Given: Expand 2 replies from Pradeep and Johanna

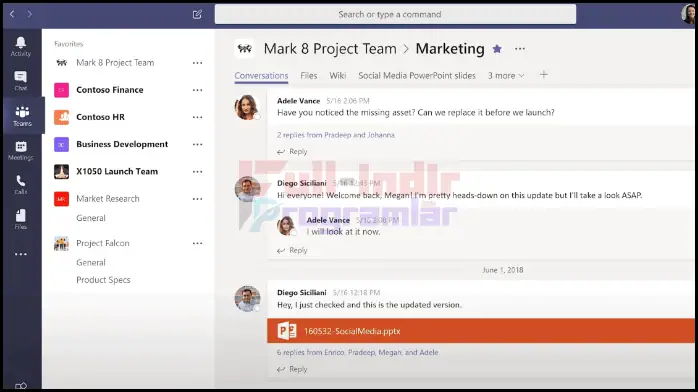Looking at the screenshot, I should [x=336, y=135].
